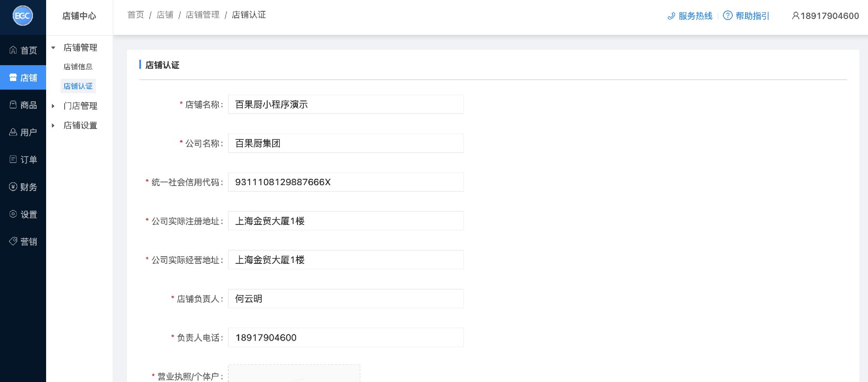Click the orders list icon

[13, 159]
